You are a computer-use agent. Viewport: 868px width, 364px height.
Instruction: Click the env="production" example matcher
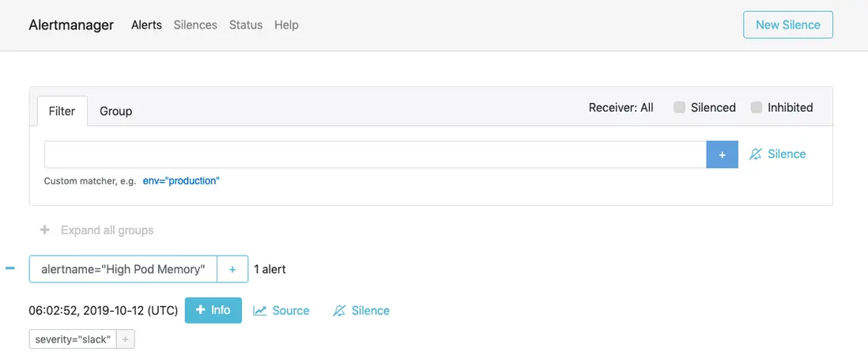(x=181, y=181)
